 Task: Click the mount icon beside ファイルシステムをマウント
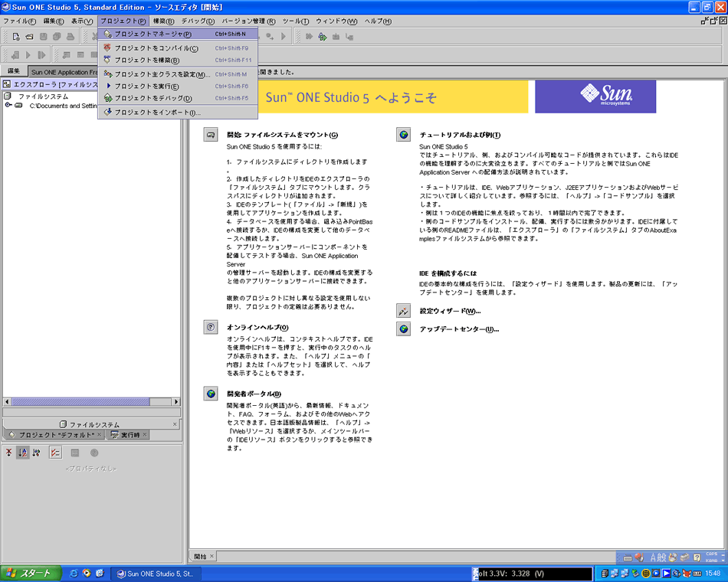click(x=211, y=135)
